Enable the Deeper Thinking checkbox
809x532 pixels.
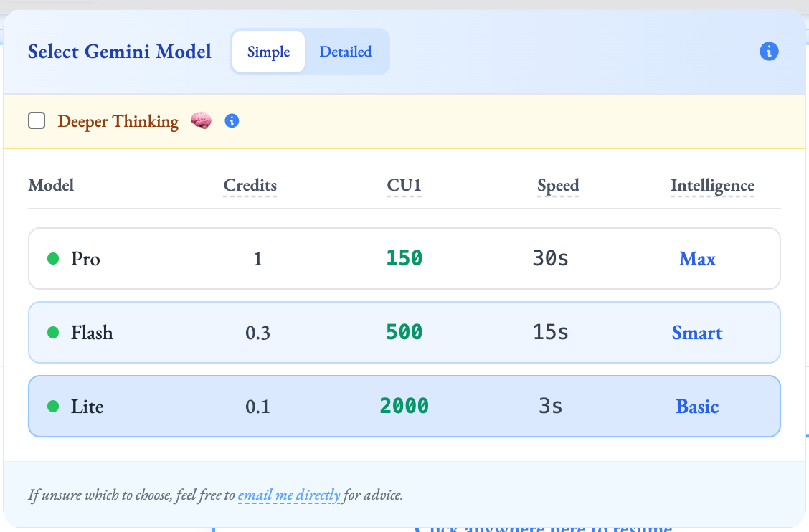coord(37,120)
